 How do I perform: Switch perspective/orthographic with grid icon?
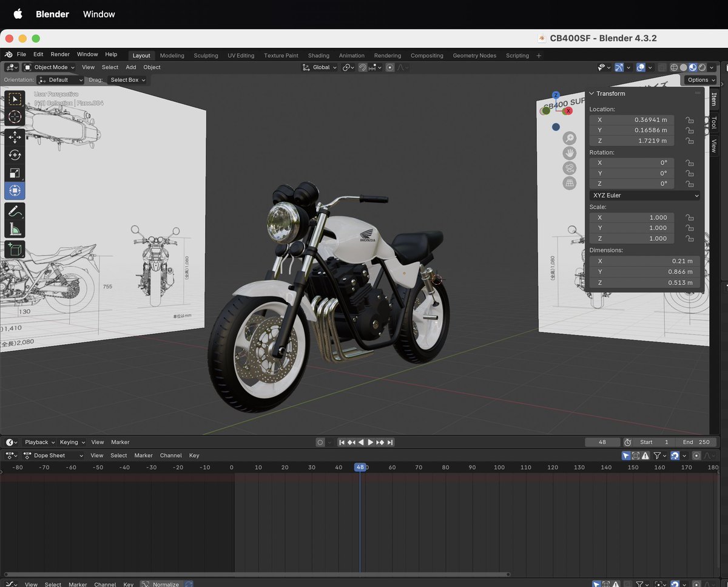click(x=569, y=183)
